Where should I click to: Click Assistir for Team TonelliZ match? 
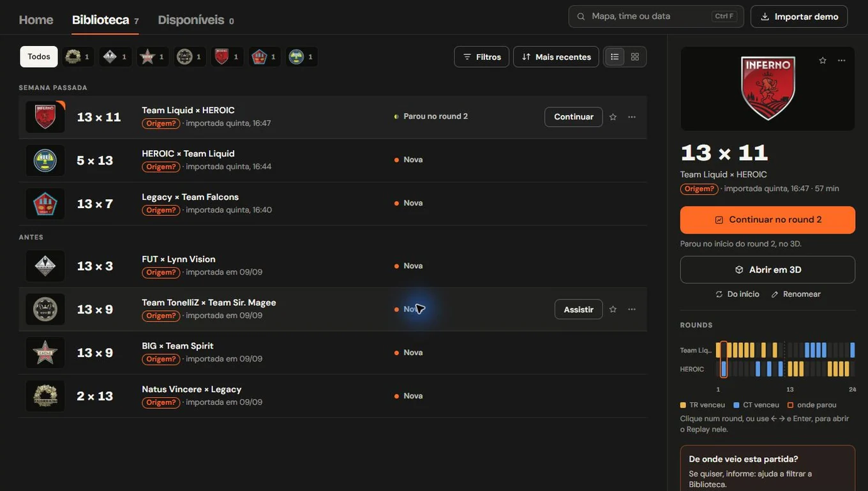[579, 310]
